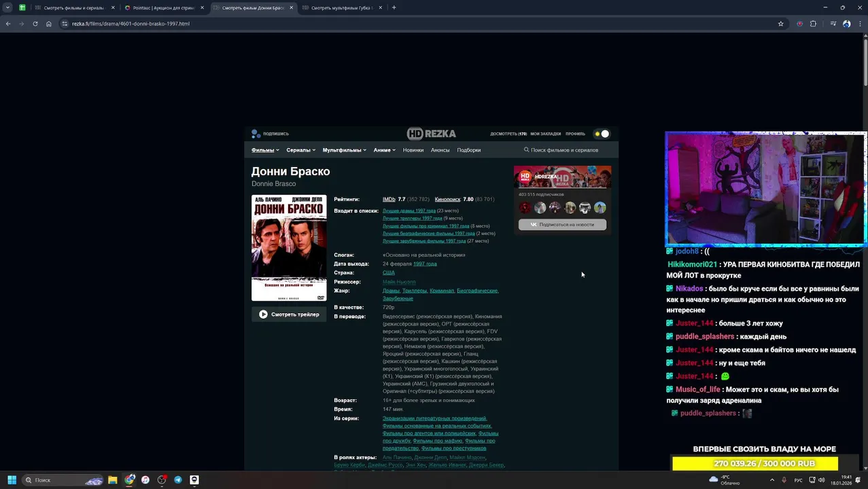This screenshot has width=868, height=489.
Task: Switch to Смотреть фильмы и сериалы tab
Action: [x=73, y=7]
